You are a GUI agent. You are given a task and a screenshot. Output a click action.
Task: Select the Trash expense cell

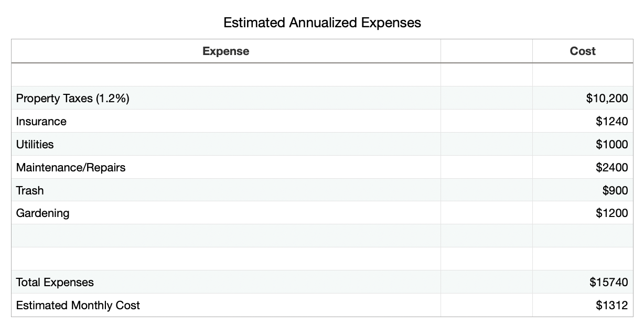[226, 190]
